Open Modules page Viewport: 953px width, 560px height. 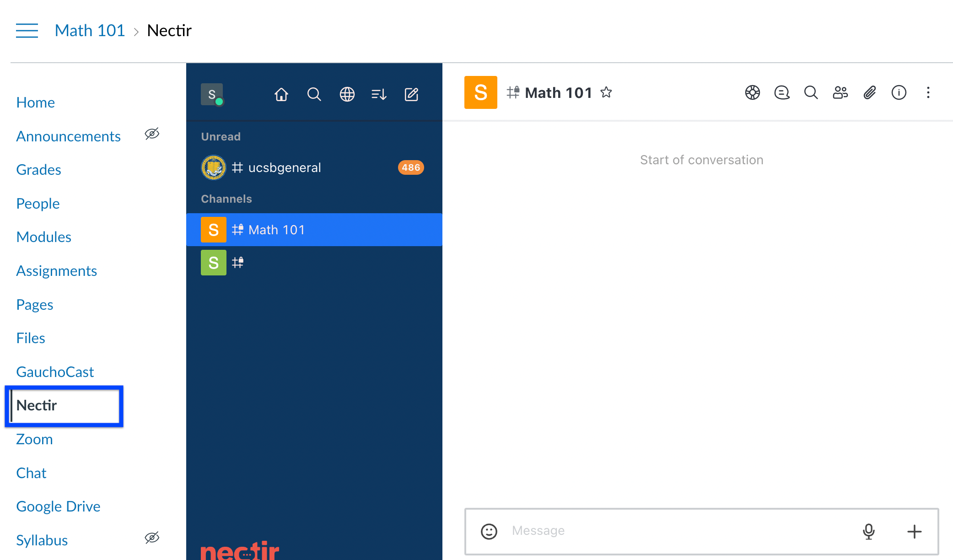[x=44, y=237]
